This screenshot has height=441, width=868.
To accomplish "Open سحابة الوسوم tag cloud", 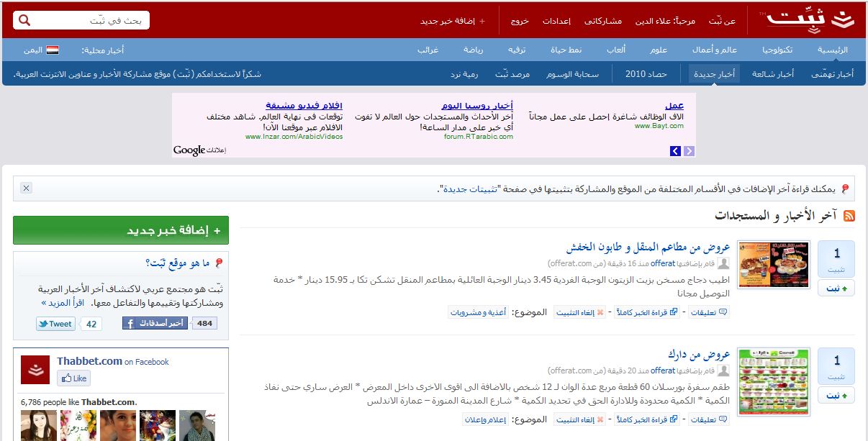I will click(572, 74).
